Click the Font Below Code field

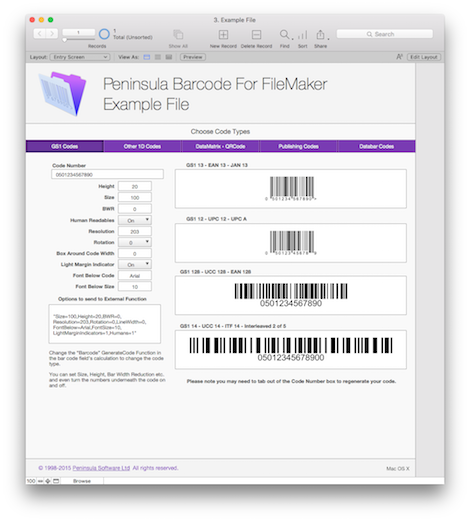click(x=135, y=275)
